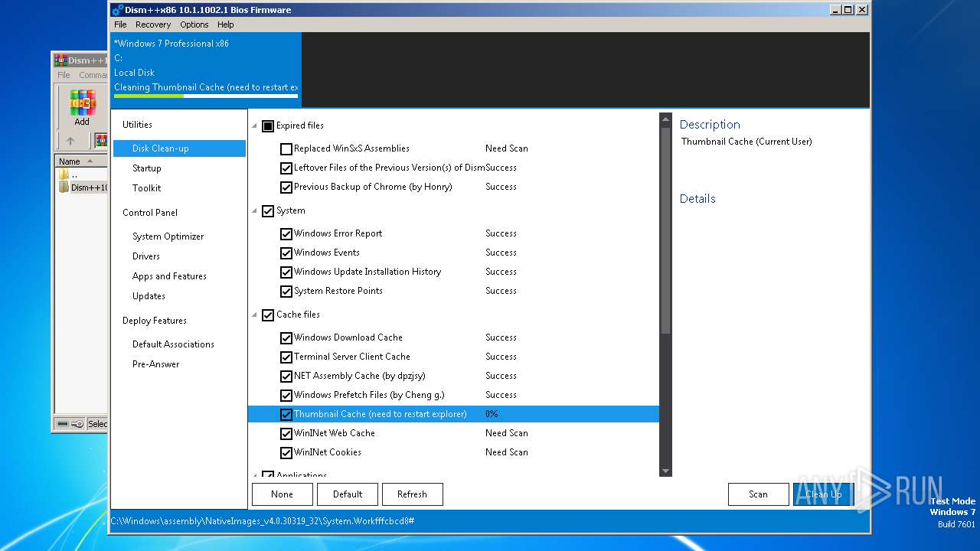The width and height of the screenshot is (980, 551).
Task: Click the Deploy Features section heading
Action: click(x=155, y=321)
